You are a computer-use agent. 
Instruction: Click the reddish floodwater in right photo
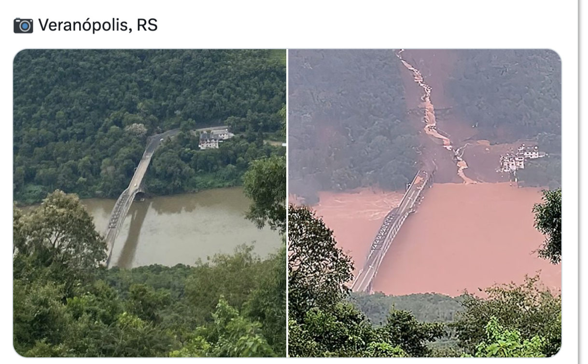(463, 241)
